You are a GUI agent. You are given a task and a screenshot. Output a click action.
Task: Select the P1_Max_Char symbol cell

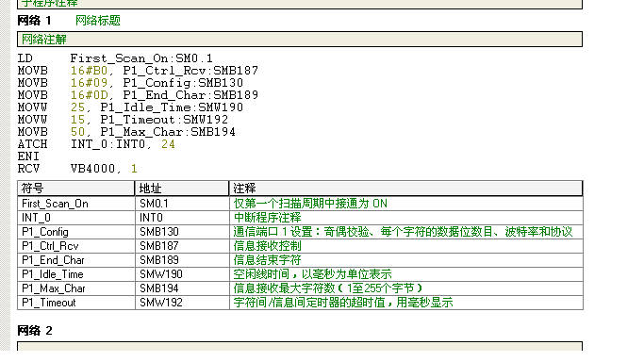[76, 288]
